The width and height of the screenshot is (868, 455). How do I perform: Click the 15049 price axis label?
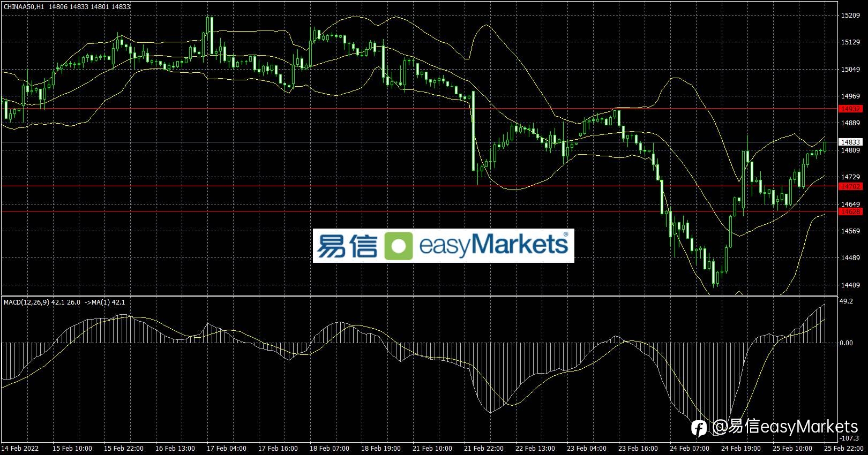click(851, 70)
